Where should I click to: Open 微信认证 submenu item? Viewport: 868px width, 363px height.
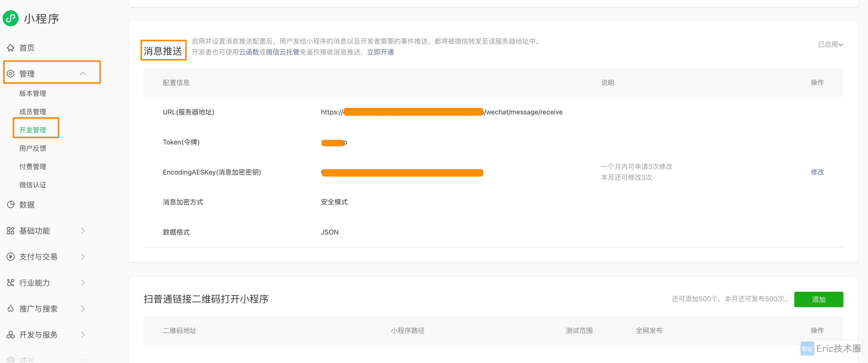[33, 185]
